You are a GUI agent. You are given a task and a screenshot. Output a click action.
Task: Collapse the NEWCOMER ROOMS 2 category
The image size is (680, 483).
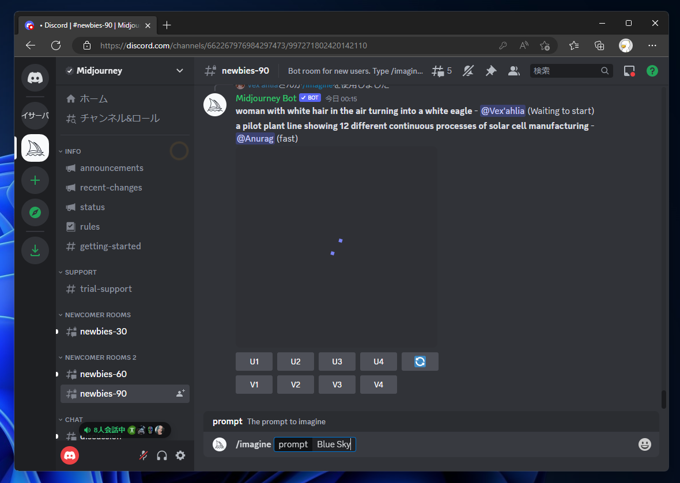97,357
